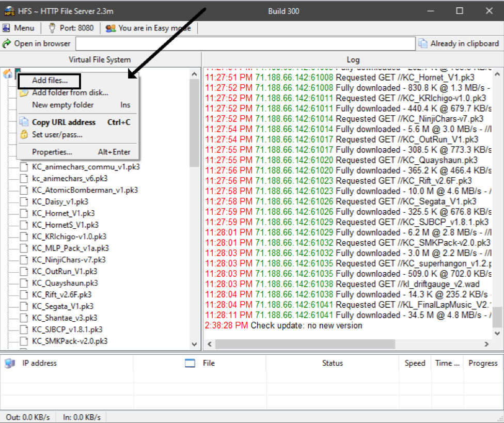Select KC_SJBCP_v1.8.1.pk3 file
This screenshot has width=504, height=423.
pos(67,329)
